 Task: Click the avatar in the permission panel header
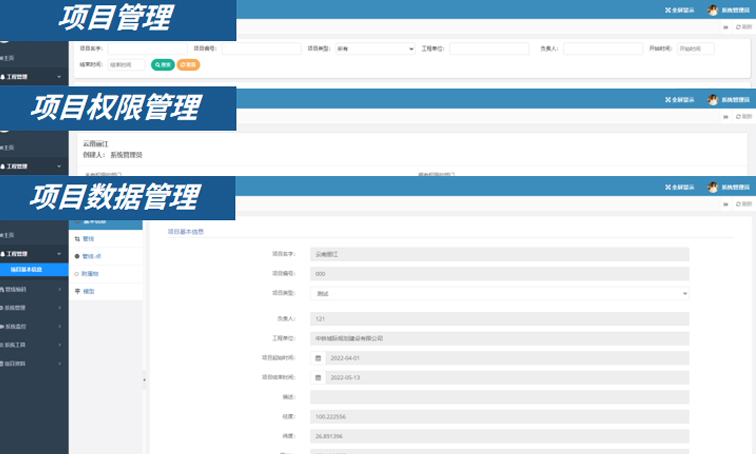713,100
